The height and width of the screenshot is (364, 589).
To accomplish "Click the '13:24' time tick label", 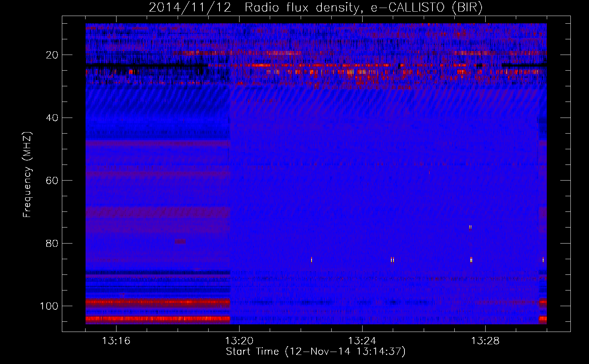I will pos(362,341).
